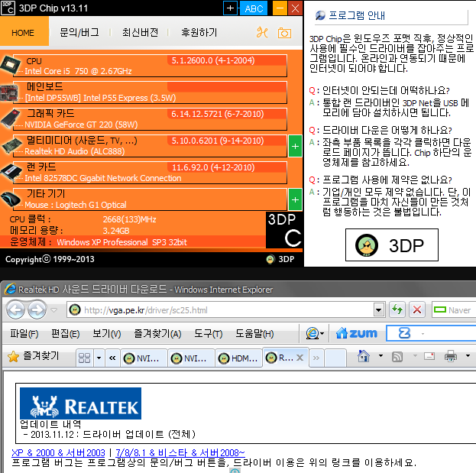
Task: Click the mouse icon for 기타 기기
Action: tap(11, 199)
